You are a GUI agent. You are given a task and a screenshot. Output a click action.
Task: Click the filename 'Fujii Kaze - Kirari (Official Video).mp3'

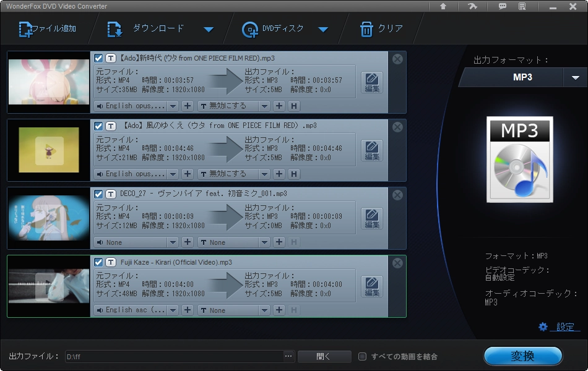point(176,262)
